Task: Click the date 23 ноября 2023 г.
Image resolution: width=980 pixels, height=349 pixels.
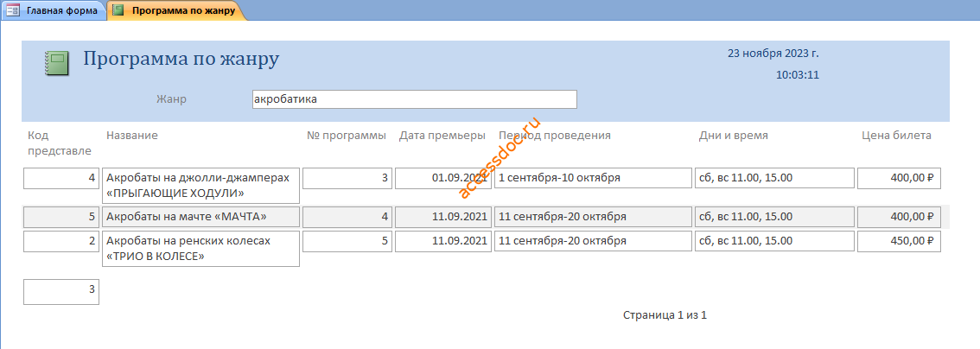Action: [x=773, y=53]
